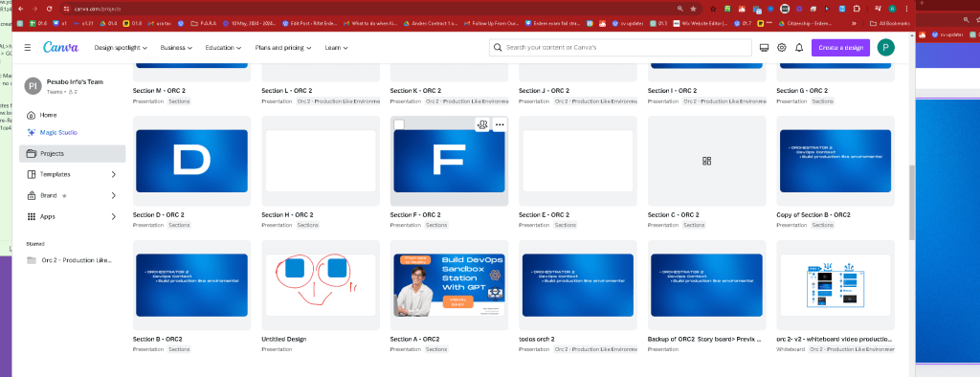The height and width of the screenshot is (377, 980).
Task: Open the todos orch 2 thumbnail
Action: point(577,285)
